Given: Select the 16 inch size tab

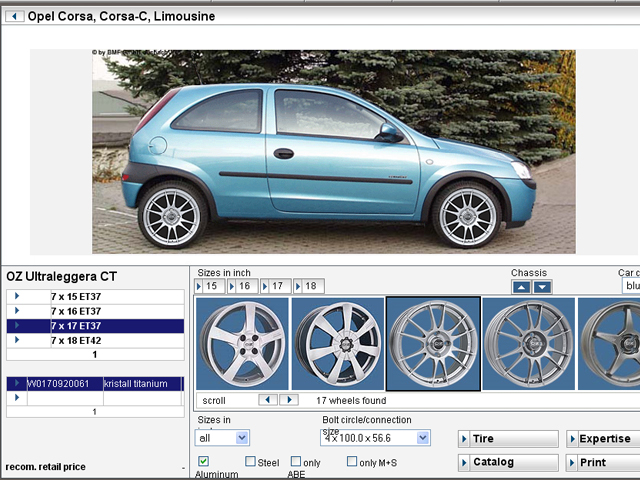Looking at the screenshot, I should [x=243, y=286].
